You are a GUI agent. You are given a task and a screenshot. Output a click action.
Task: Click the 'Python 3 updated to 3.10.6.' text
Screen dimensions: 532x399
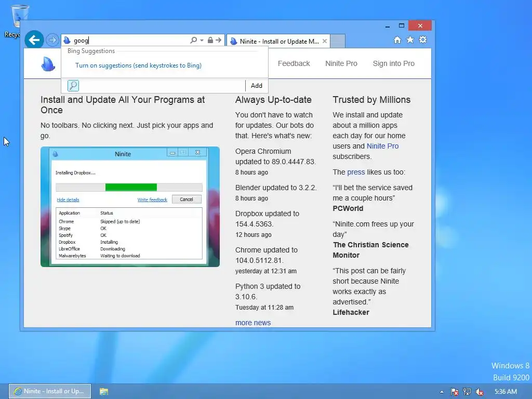[268, 291]
